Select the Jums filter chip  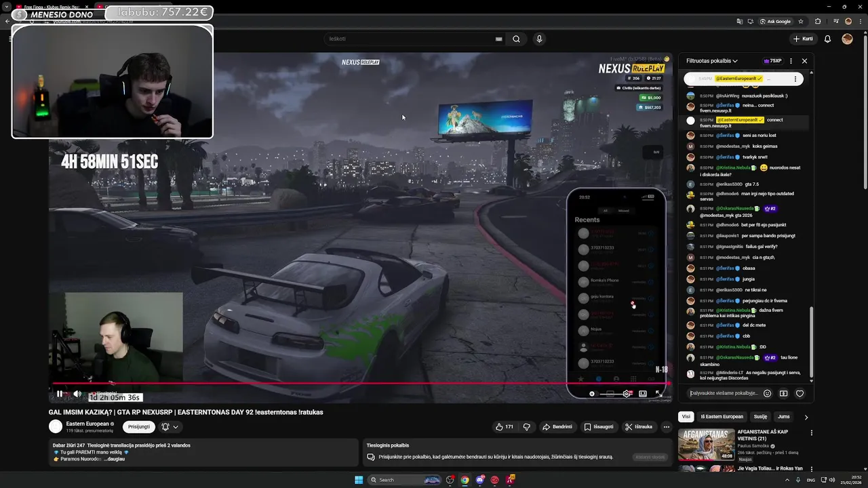click(783, 417)
